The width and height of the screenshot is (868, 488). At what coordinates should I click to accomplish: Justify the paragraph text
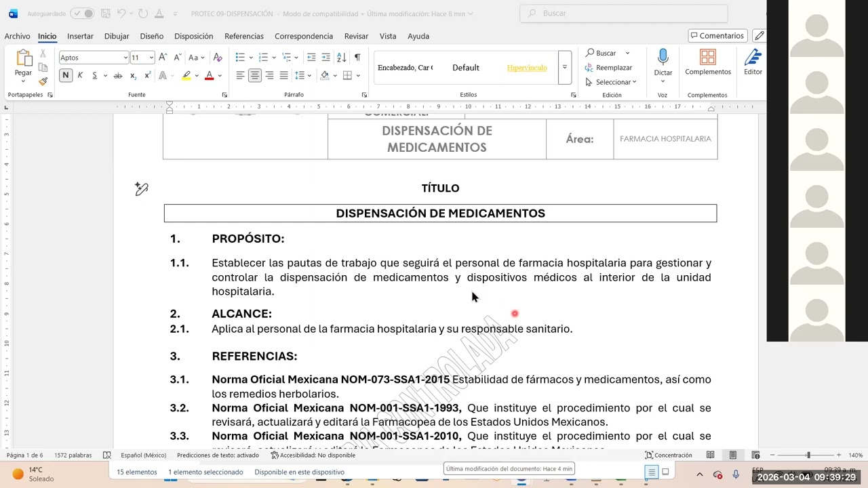(284, 75)
